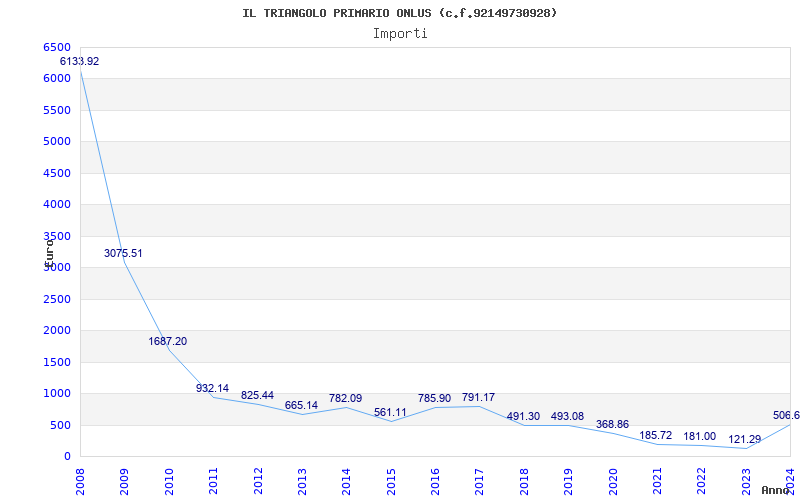Screen dimensions: 800x500
Task: Click the y-axis tick 3500
Action: click(x=57, y=236)
